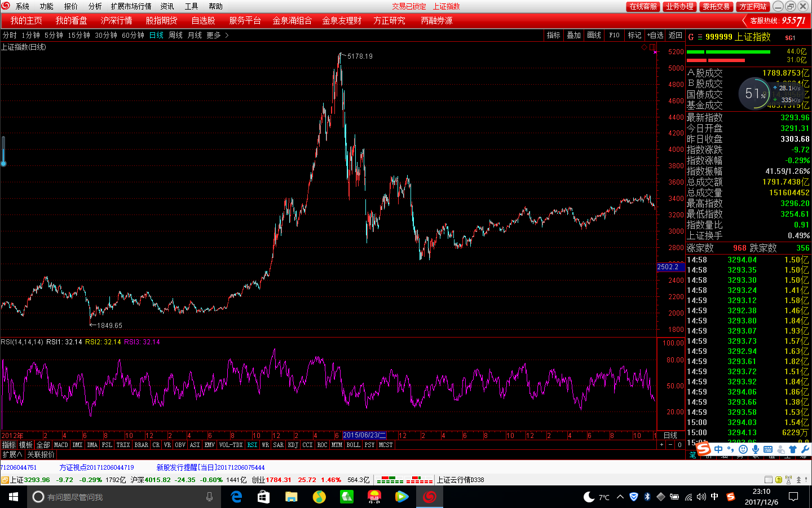This screenshot has height=508, width=812.
Task: Open the 扩展市场行情 menu
Action: pos(131,6)
